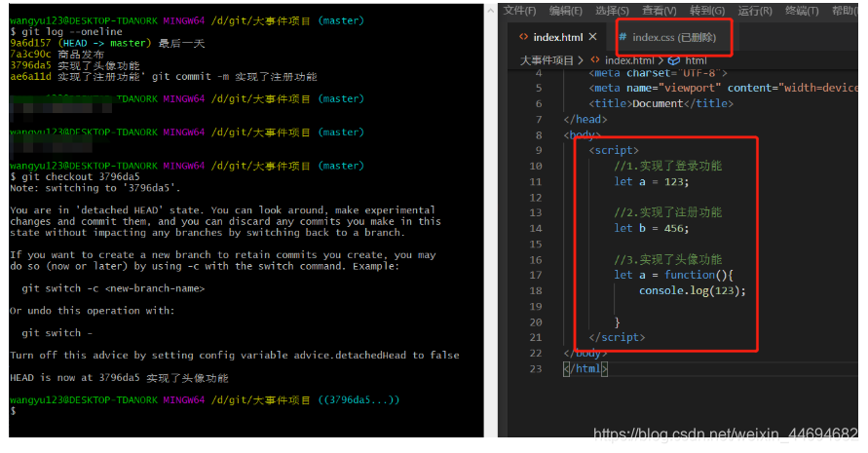Click the code "console.log(123);"
Image resolution: width=868 pixels, height=453 pixels.
[692, 290]
